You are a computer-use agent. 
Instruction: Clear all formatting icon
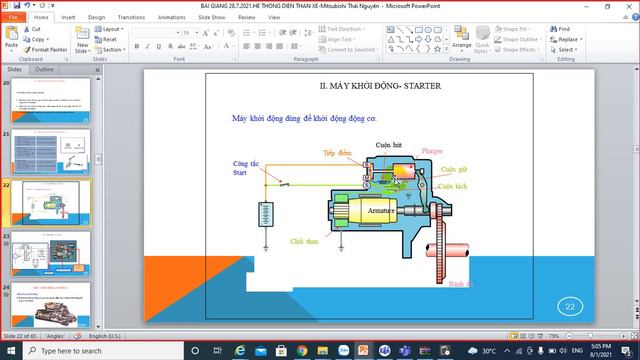coord(231,33)
